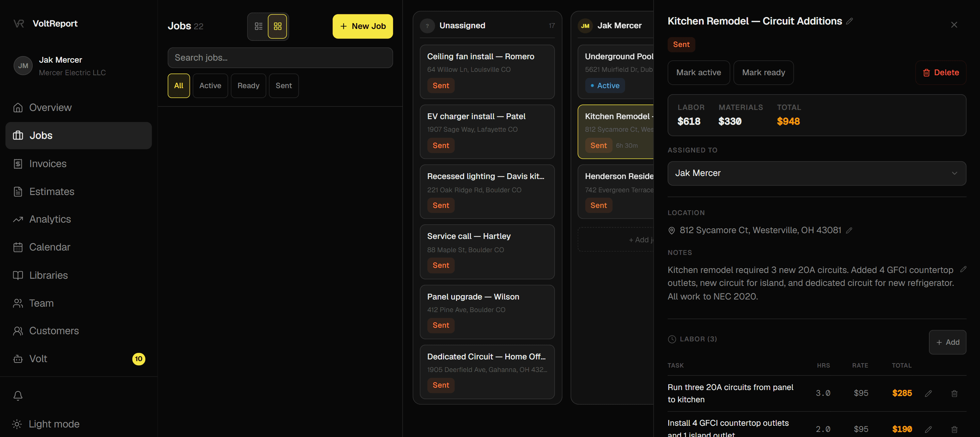Create a New Job

[363, 26]
